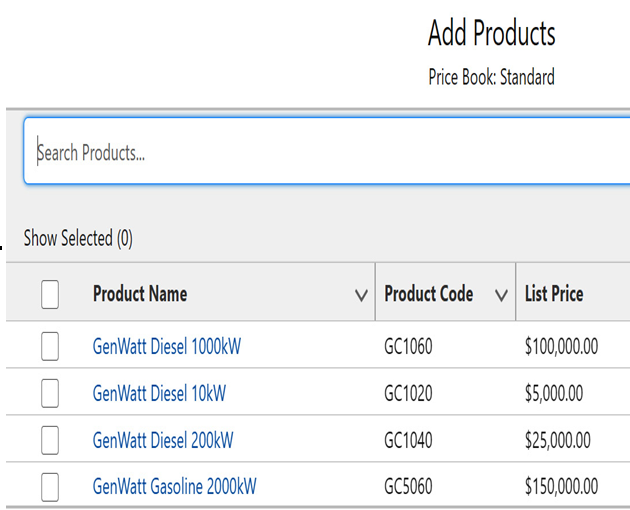This screenshot has height=510, width=630.
Task: Check the box for GenWatt Diesel 1000kW
Action: (x=50, y=346)
